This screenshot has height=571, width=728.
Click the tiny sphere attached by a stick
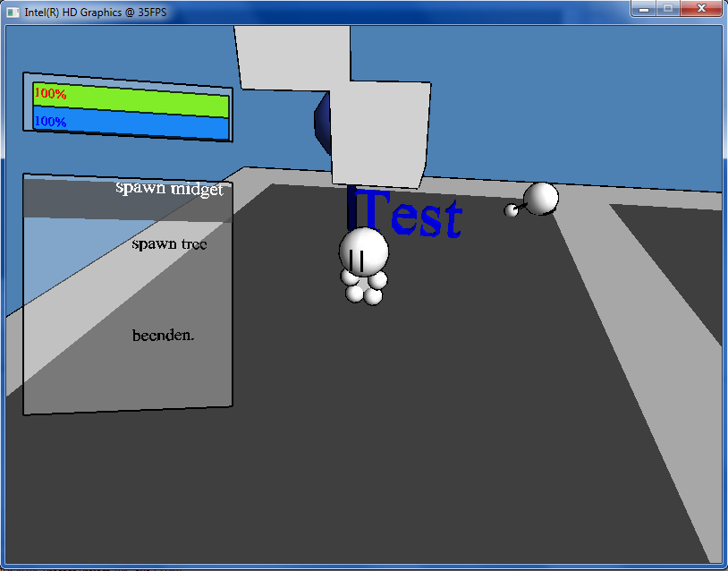512,210
